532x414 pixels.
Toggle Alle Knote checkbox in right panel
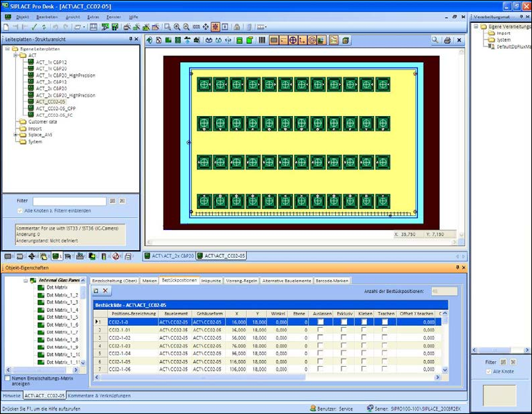click(x=489, y=372)
